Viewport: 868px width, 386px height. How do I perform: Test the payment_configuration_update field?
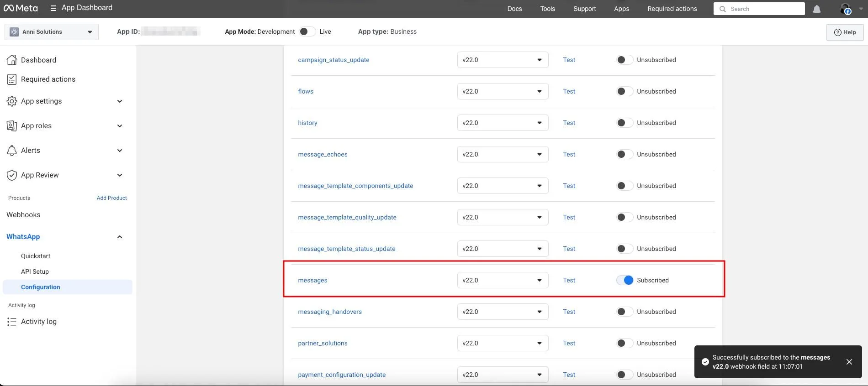[x=569, y=375]
